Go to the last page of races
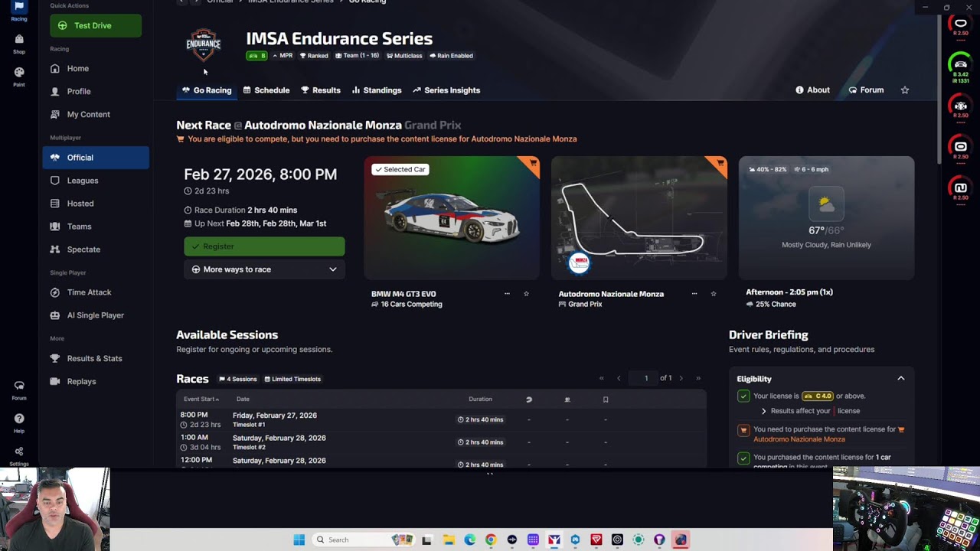This screenshot has height=551, width=980. [698, 378]
